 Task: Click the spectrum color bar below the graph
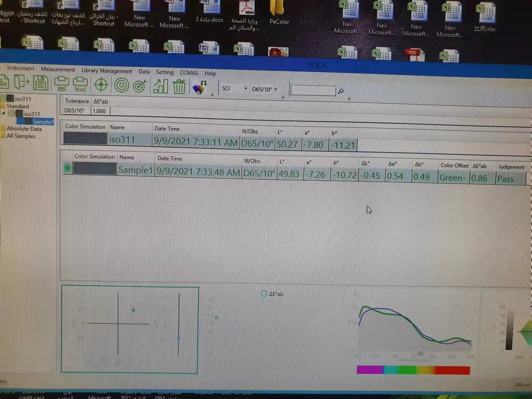413,370
